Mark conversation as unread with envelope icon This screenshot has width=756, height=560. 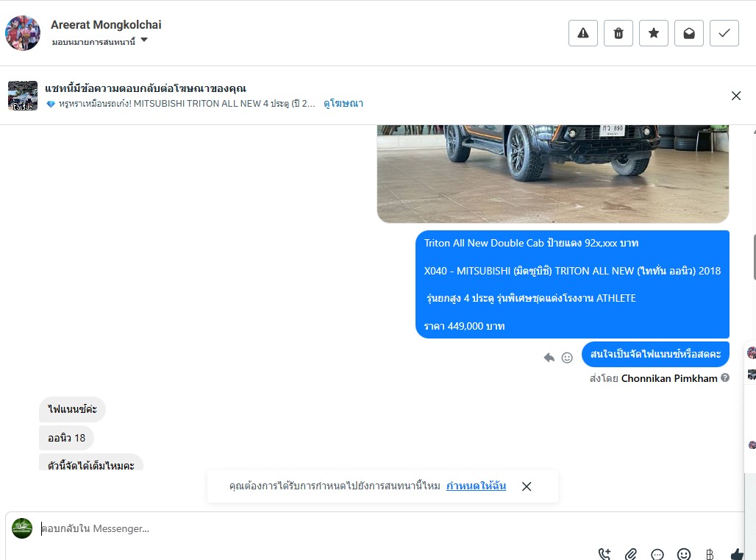[x=688, y=33]
